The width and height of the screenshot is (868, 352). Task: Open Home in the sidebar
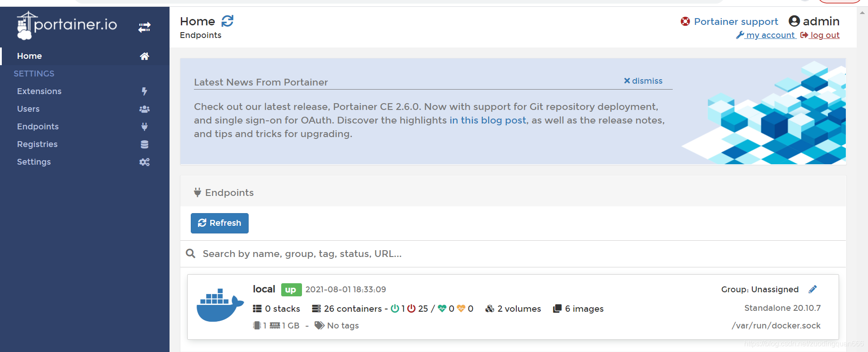85,56
